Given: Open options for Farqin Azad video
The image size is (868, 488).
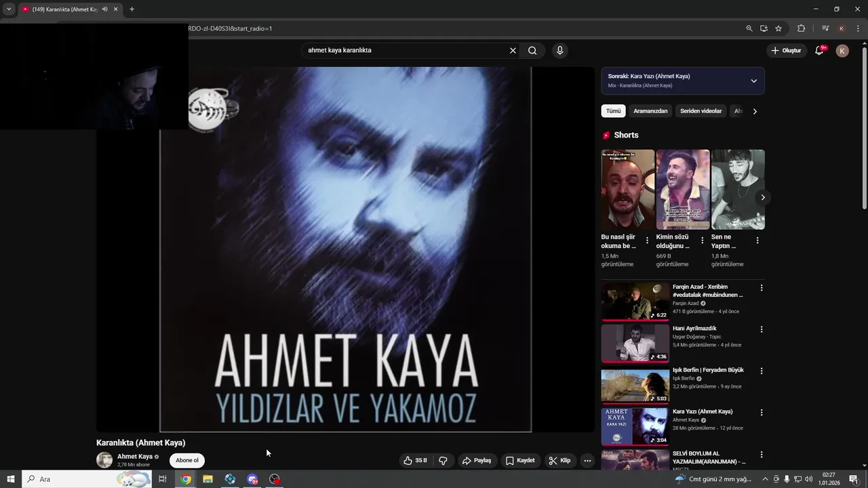Looking at the screenshot, I should 762,288.
